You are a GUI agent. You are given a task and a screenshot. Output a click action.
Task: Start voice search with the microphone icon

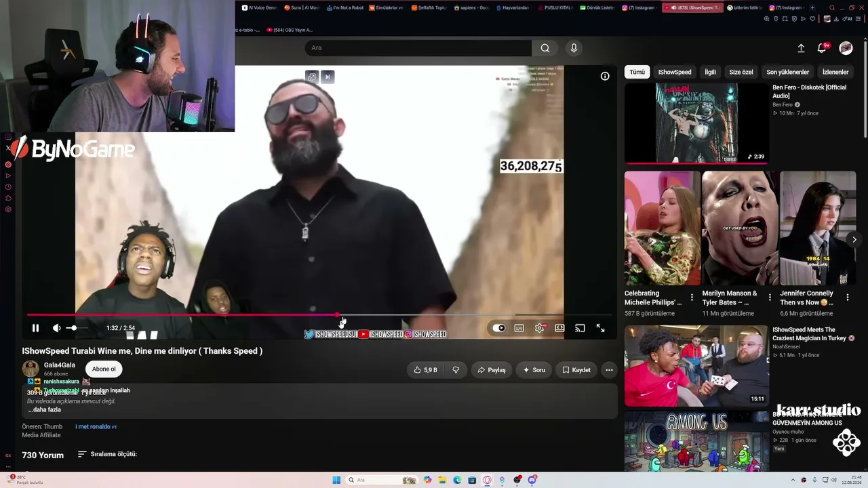[x=574, y=48]
